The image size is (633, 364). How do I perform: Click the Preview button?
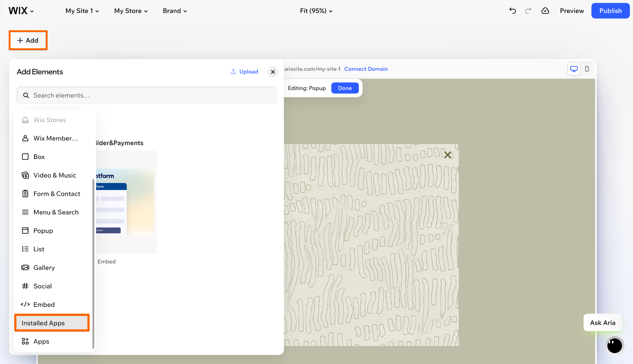(x=572, y=11)
